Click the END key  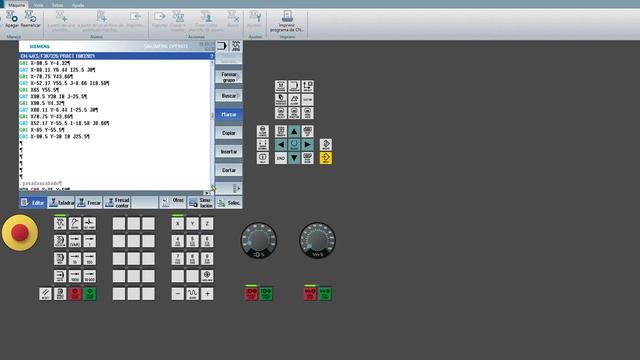(x=280, y=158)
